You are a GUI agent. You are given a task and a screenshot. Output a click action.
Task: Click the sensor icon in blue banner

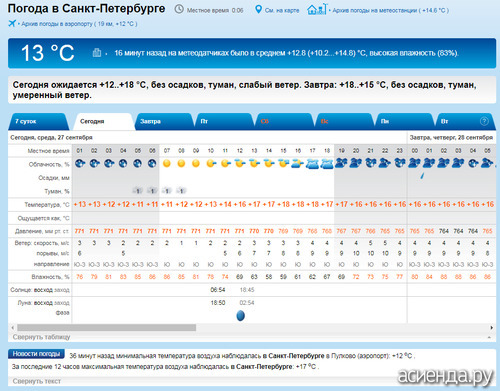click(97, 53)
